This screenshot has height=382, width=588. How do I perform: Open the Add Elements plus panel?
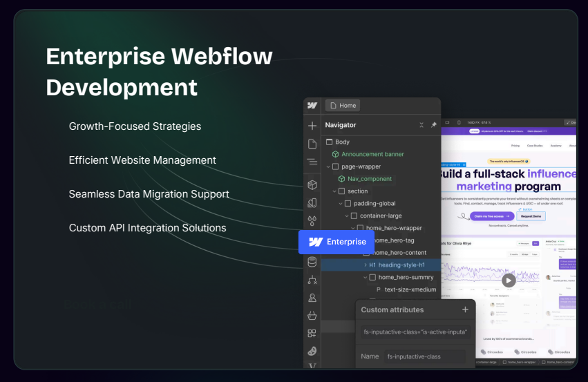coord(312,126)
